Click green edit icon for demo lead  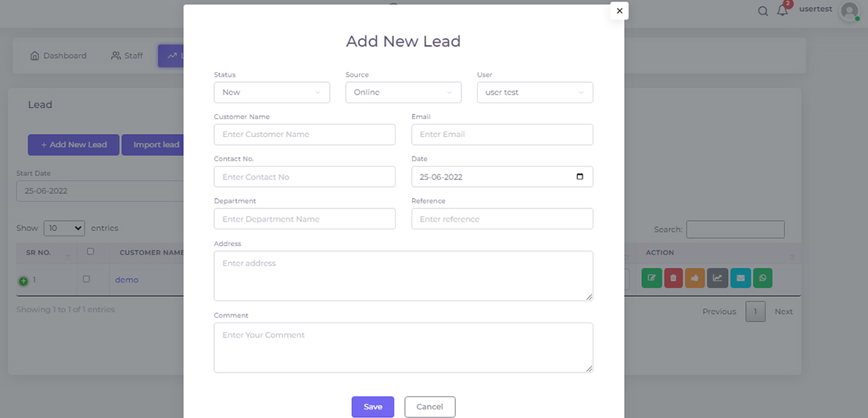pos(651,278)
